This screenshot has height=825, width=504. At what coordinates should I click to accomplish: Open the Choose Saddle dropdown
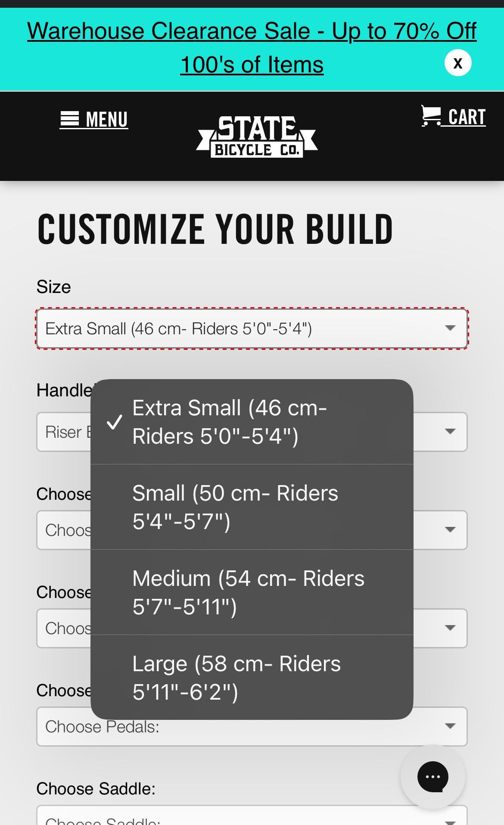252,816
